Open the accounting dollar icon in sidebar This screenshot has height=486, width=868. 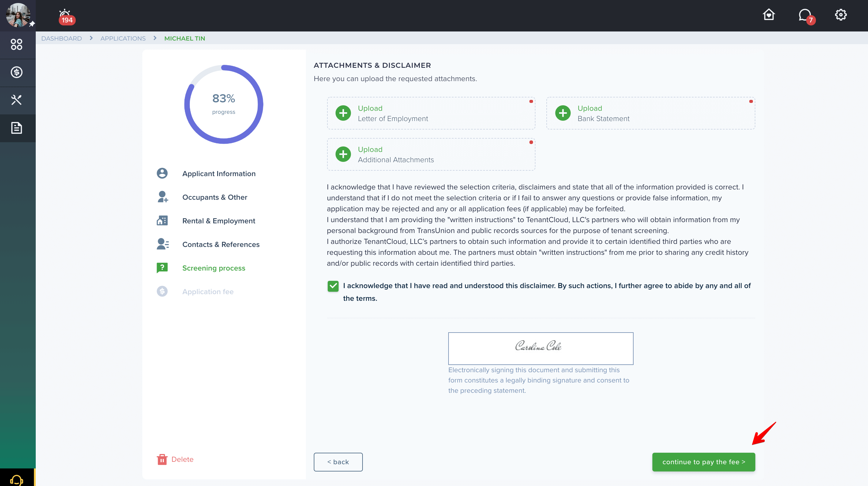17,72
